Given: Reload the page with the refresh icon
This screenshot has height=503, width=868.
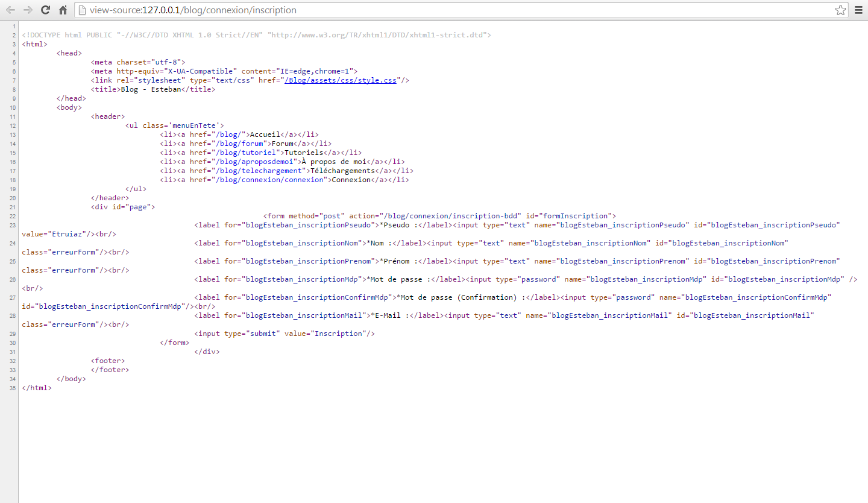Looking at the screenshot, I should tap(45, 10).
